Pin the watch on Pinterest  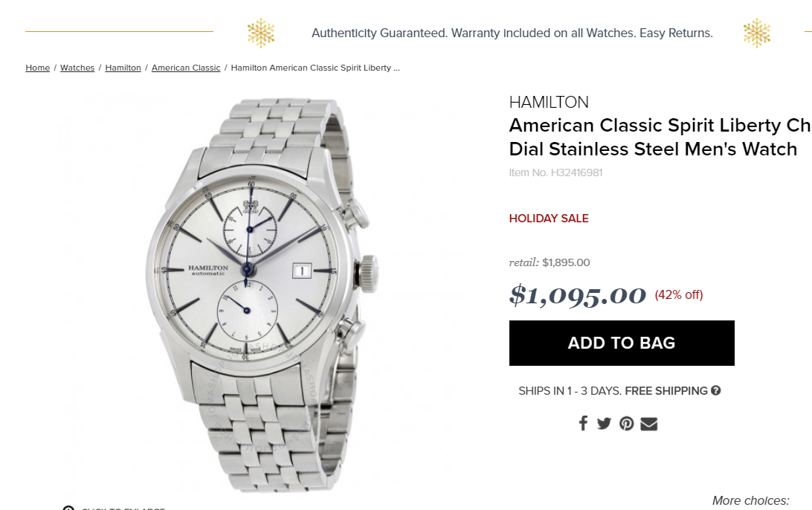(x=627, y=424)
